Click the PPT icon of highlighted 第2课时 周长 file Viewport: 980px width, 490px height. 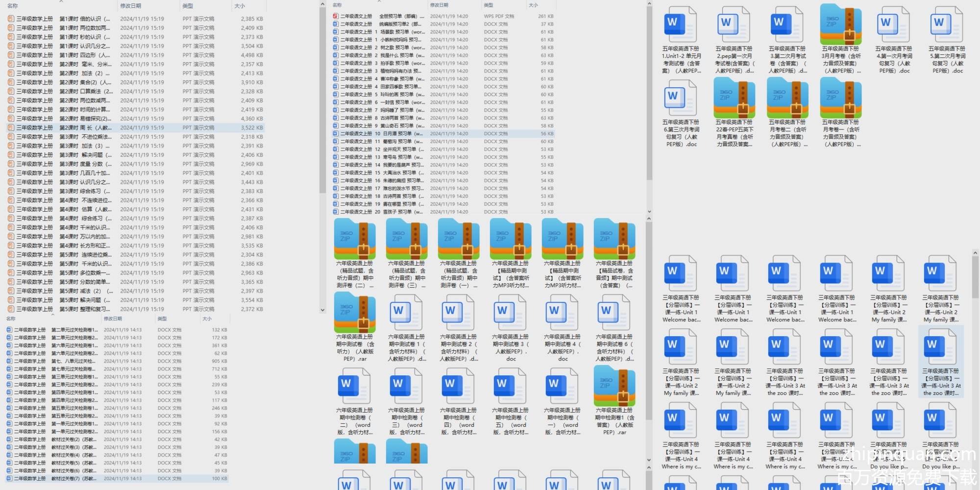[11, 128]
